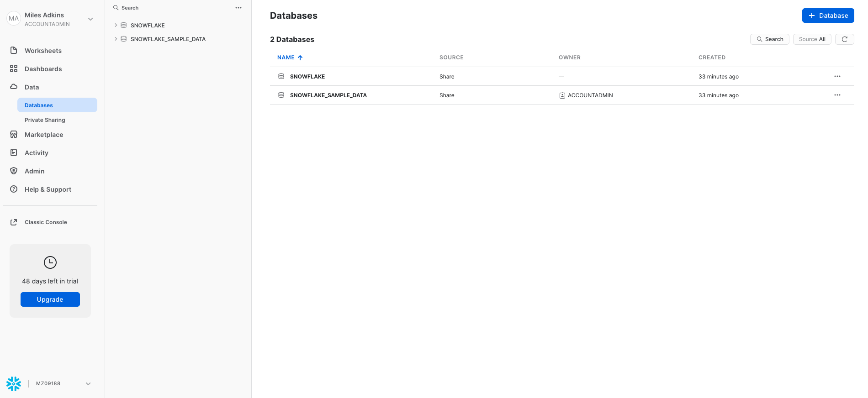Open the Admin section

point(35,171)
